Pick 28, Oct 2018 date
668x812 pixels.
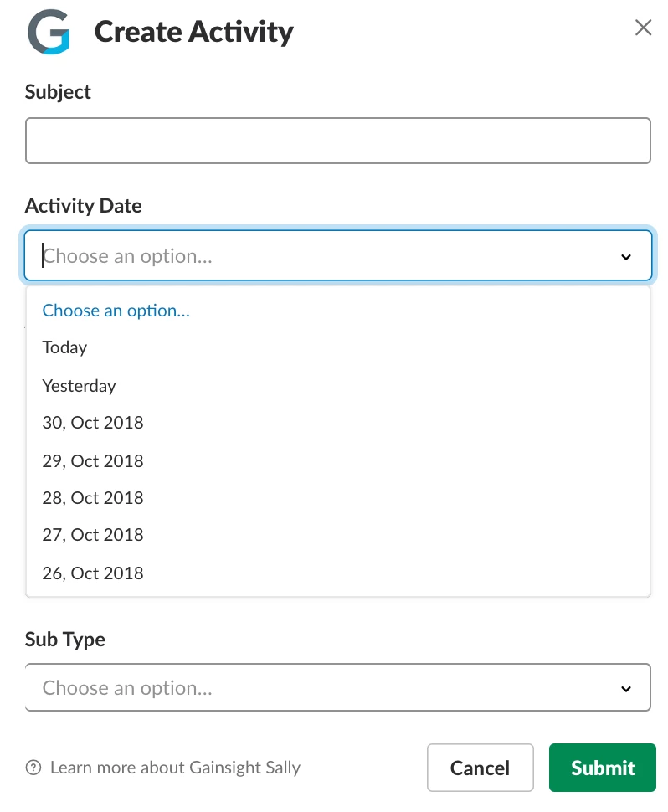(337, 497)
